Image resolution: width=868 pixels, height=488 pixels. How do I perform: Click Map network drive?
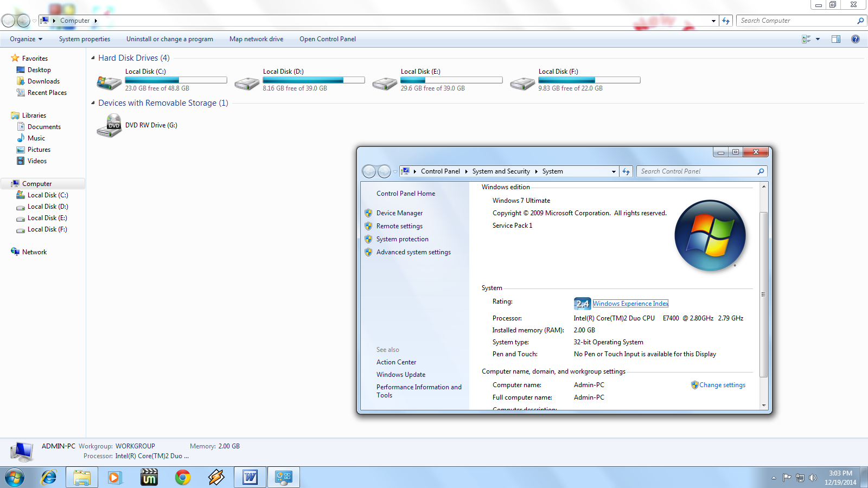pyautogui.click(x=256, y=39)
